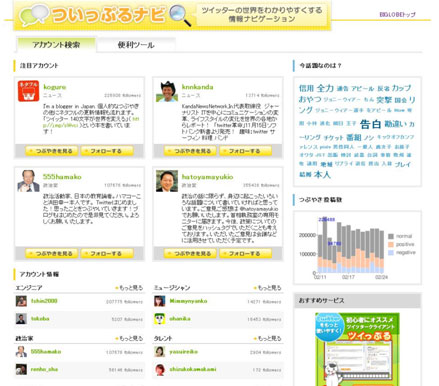Click フォローする button under kogure
Screen dimensions: 439x386
click(107, 151)
